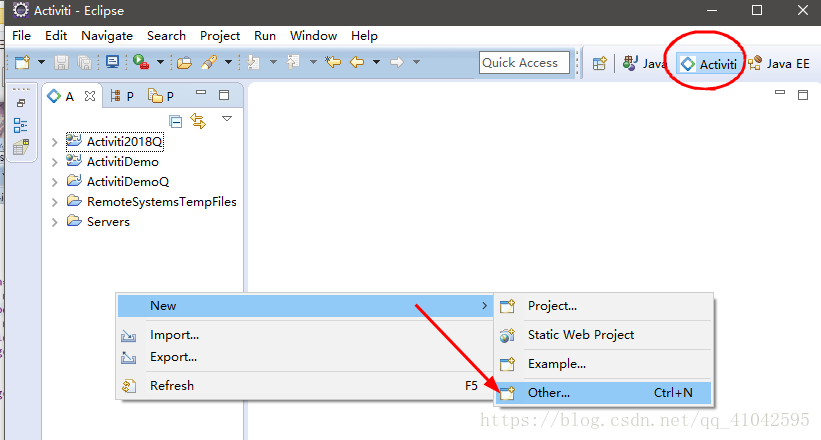Viewport: 821px width, 440px height.
Task: Open the run launch dropdown arrow
Action: pyautogui.click(x=160, y=62)
